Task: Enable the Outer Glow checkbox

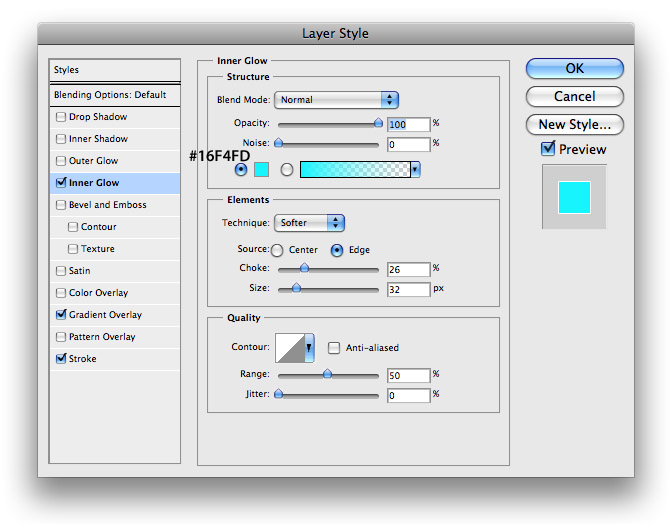Action: [x=61, y=161]
